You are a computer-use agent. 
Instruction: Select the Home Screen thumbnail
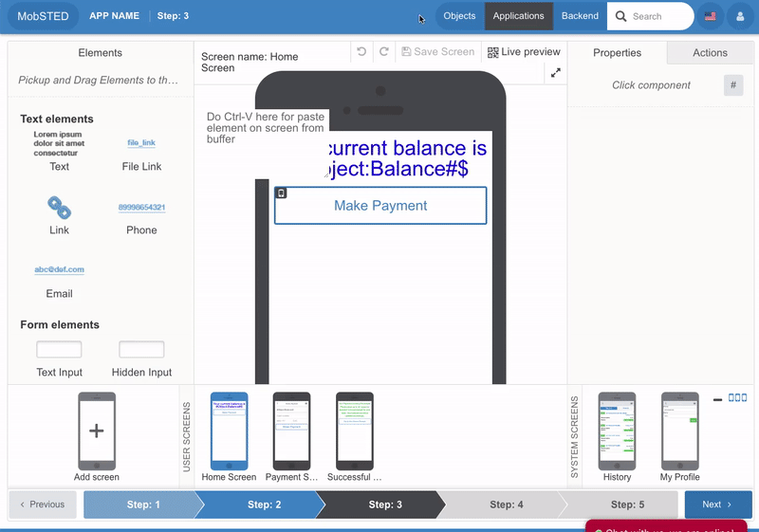[229, 431]
